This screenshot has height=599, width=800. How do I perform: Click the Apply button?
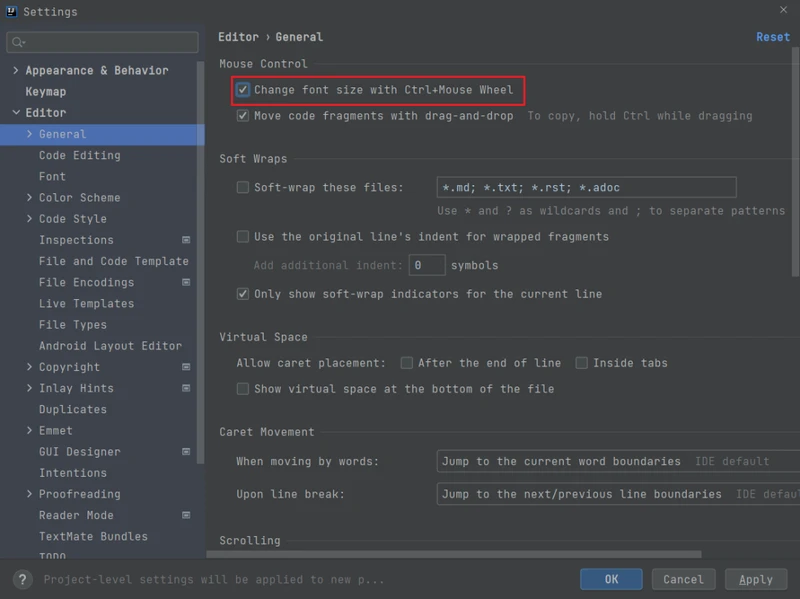click(x=756, y=579)
